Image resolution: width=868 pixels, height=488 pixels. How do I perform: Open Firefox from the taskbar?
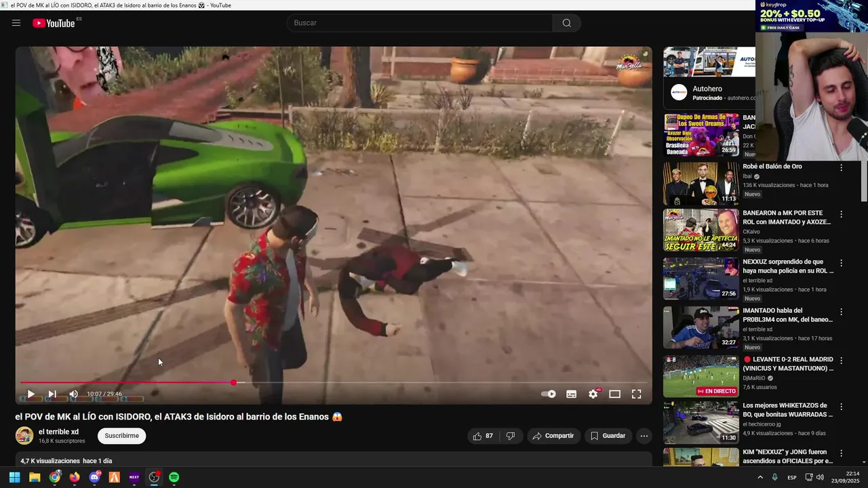click(75, 477)
